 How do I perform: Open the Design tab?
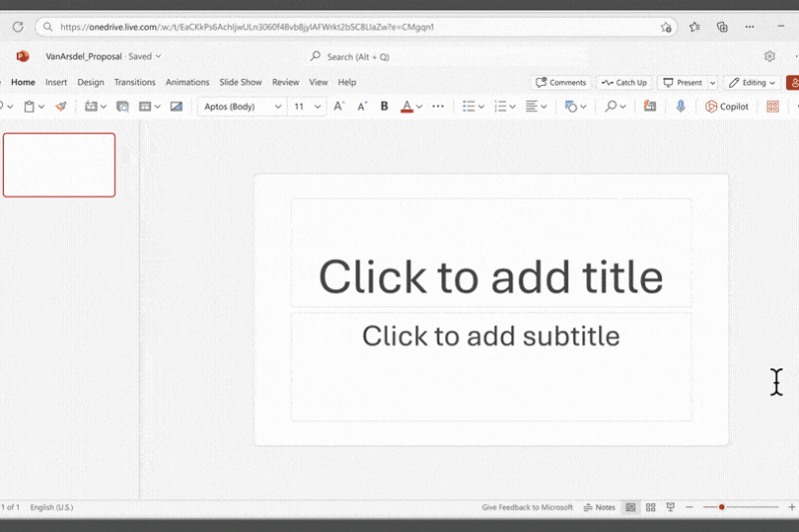[x=91, y=82]
